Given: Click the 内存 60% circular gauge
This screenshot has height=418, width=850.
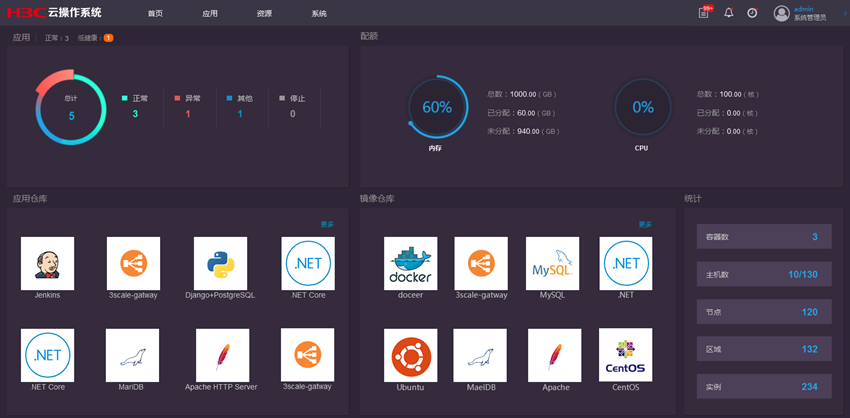Looking at the screenshot, I should (437, 107).
